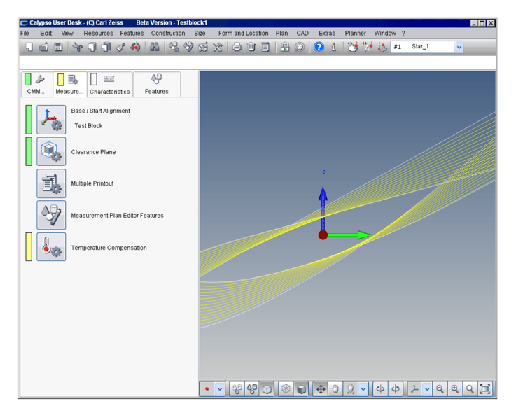Open the Star_1 stylus dropdown

pyautogui.click(x=459, y=47)
